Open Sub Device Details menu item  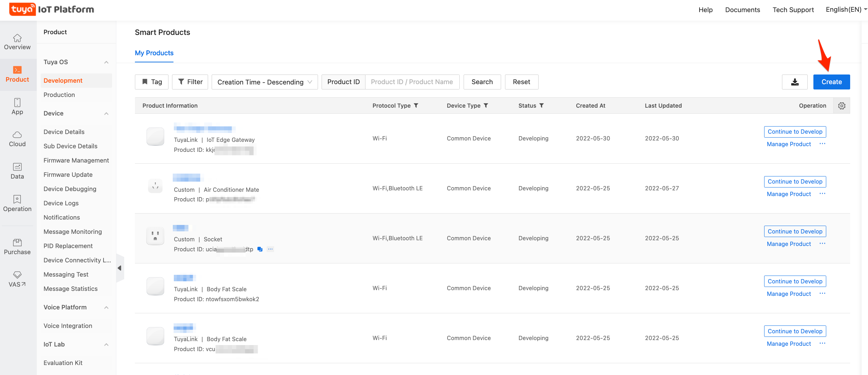point(70,146)
